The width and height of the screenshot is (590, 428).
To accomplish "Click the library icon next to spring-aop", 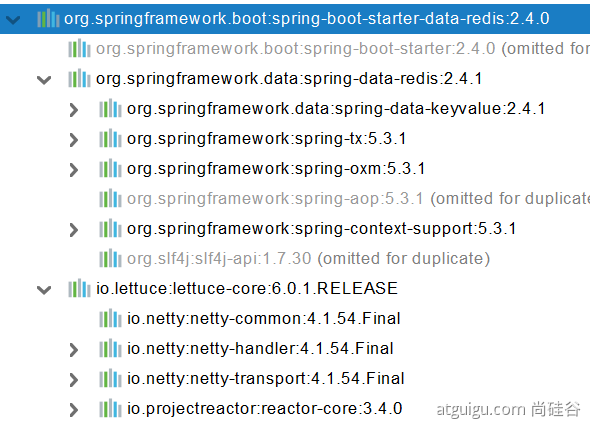I will (x=110, y=199).
